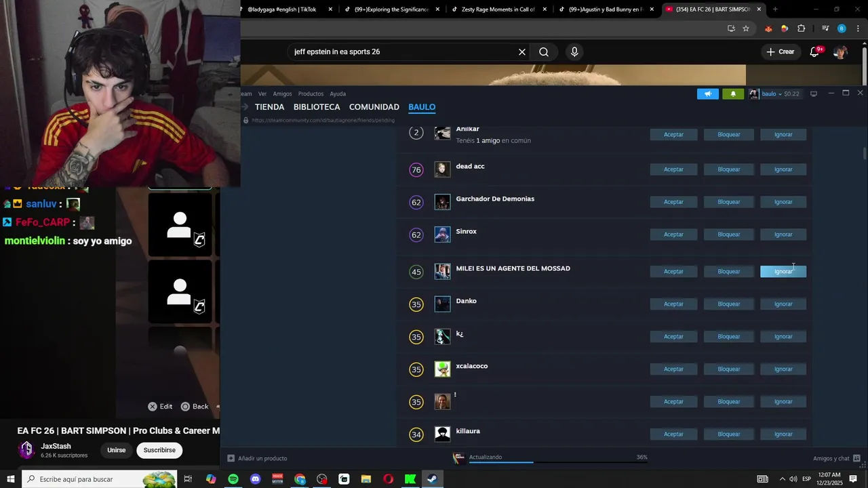The width and height of the screenshot is (868, 488).
Task: Open Chrome extensions puzzle icon
Action: click(x=801, y=28)
